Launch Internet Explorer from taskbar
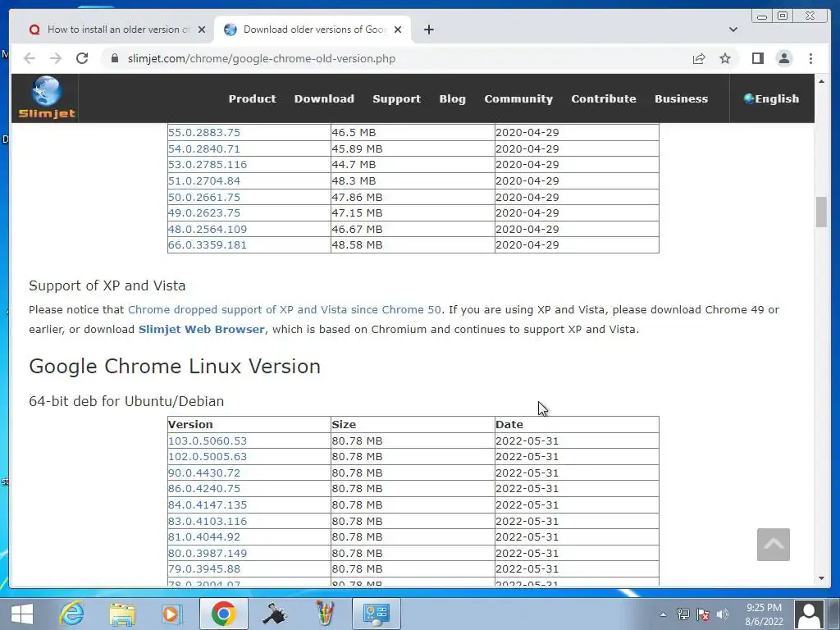This screenshot has height=630, width=840. tap(72, 614)
